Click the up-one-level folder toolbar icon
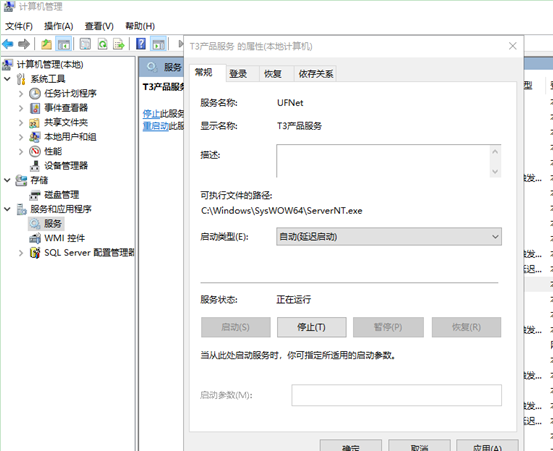 click(x=47, y=44)
